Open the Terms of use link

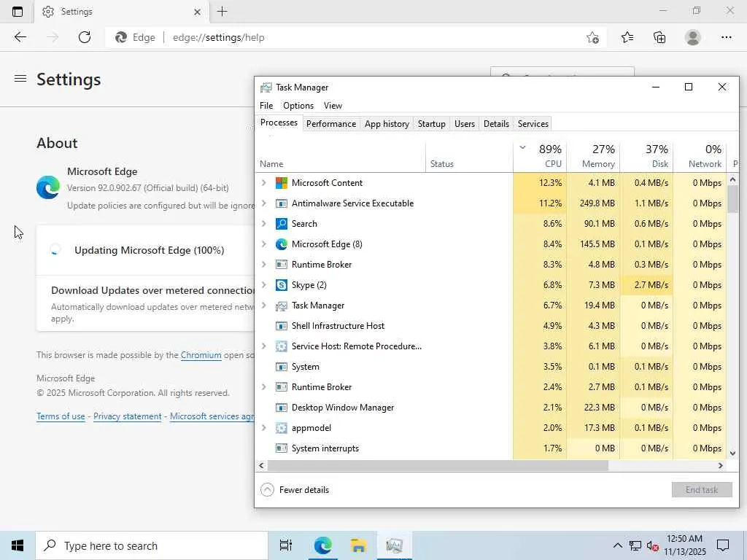coord(61,416)
